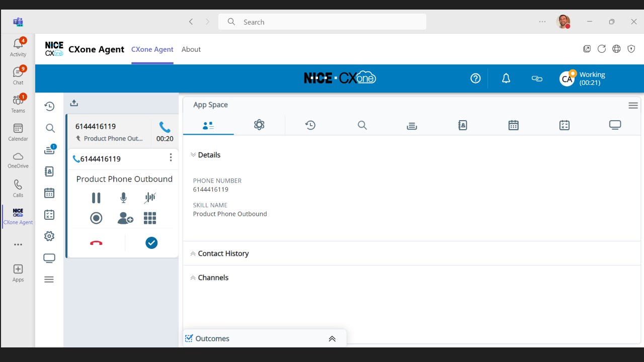Viewport: 644px width, 362px height.
Task: Open the dial keypad
Action: [x=150, y=218]
